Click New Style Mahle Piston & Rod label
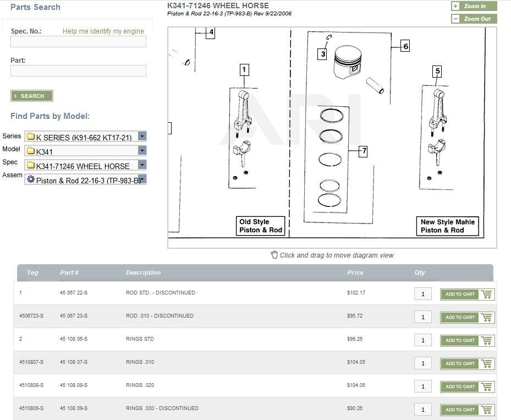Viewport: 511px width, 420px height. 448,226
